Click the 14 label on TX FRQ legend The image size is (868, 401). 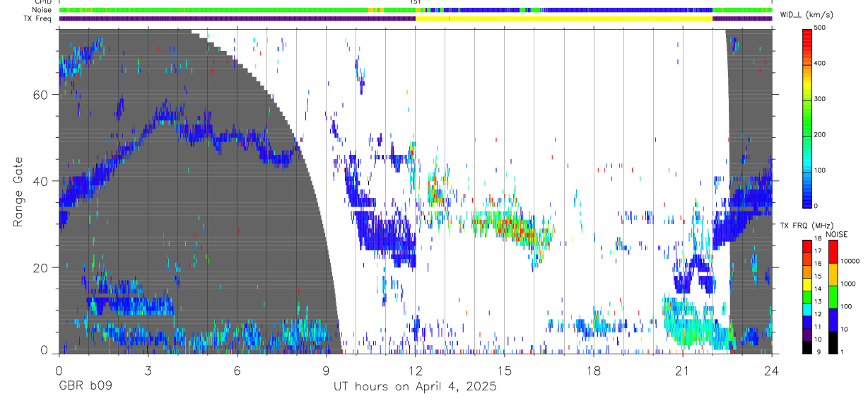pos(818,289)
